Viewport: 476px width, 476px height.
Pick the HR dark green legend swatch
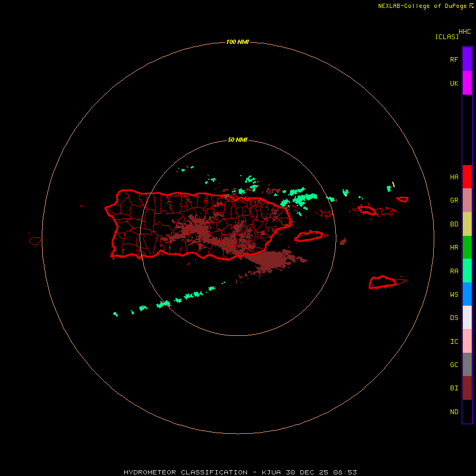click(467, 248)
